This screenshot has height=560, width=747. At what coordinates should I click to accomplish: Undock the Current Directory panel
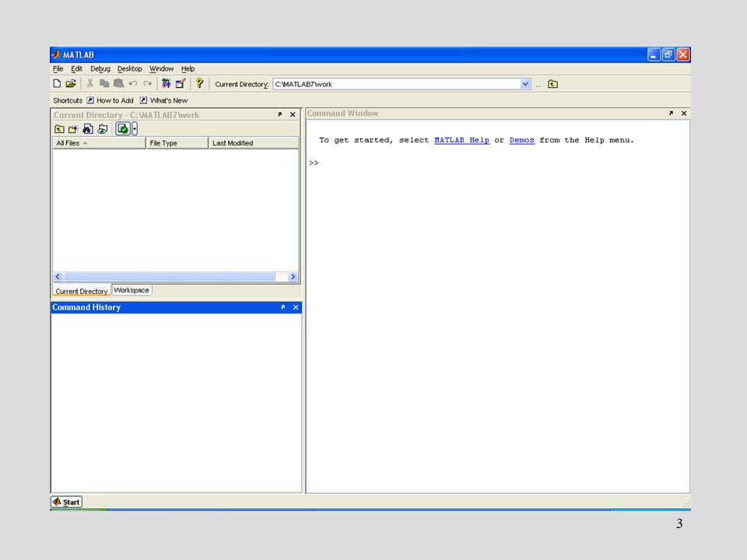pos(279,114)
